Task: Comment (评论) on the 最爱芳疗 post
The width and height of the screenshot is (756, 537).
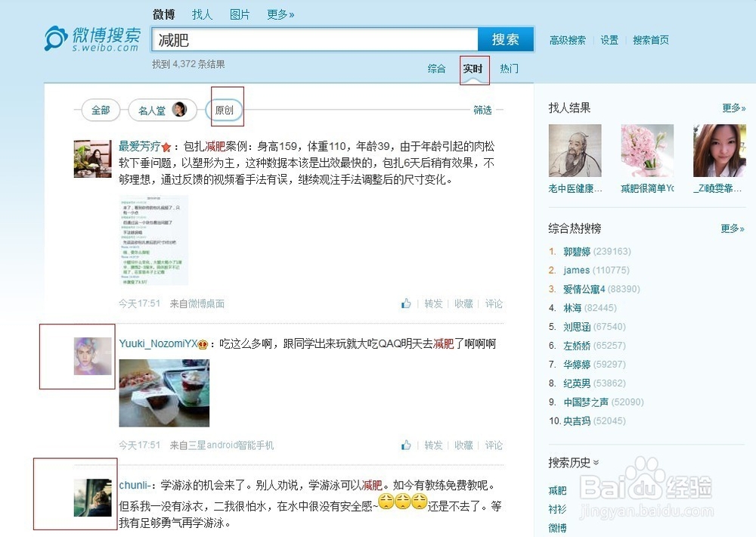Action: (x=494, y=303)
